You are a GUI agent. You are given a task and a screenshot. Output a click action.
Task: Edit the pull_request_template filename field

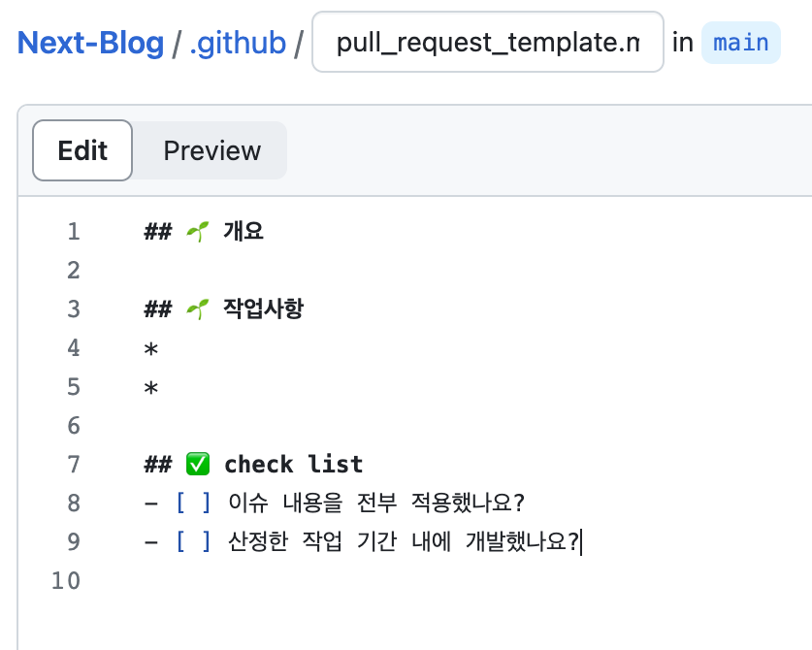point(488,42)
